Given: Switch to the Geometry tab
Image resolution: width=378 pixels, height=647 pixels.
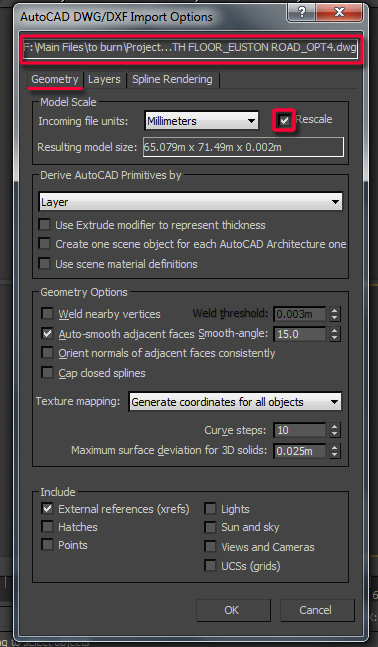Looking at the screenshot, I should point(55,80).
